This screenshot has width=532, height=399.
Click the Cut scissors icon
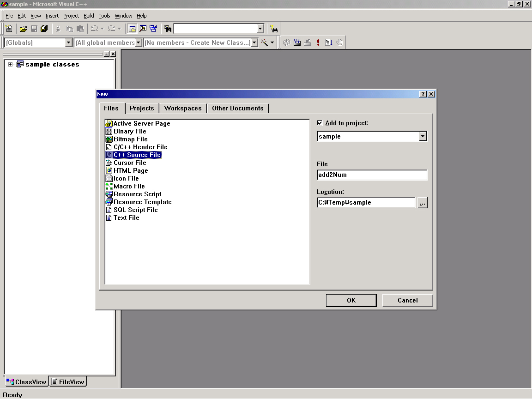click(x=58, y=29)
